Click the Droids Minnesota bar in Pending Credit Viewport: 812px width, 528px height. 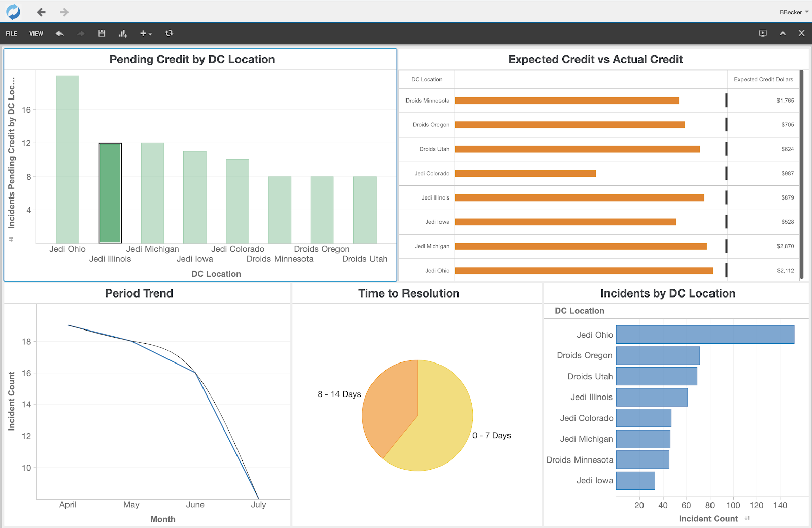[x=280, y=210]
